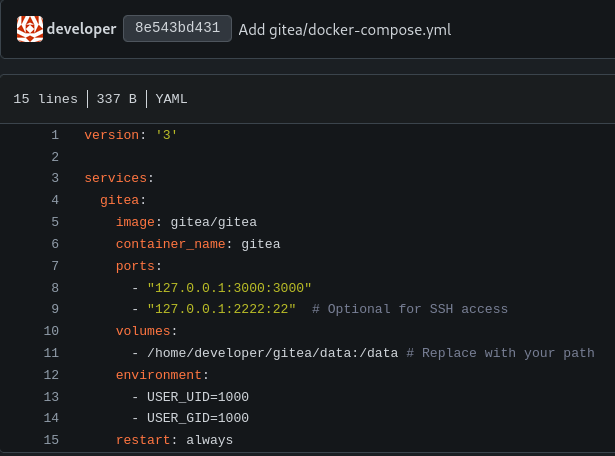Image resolution: width=615 pixels, height=456 pixels.
Task: Select line number 9 with SSH port
Action: click(x=55, y=309)
